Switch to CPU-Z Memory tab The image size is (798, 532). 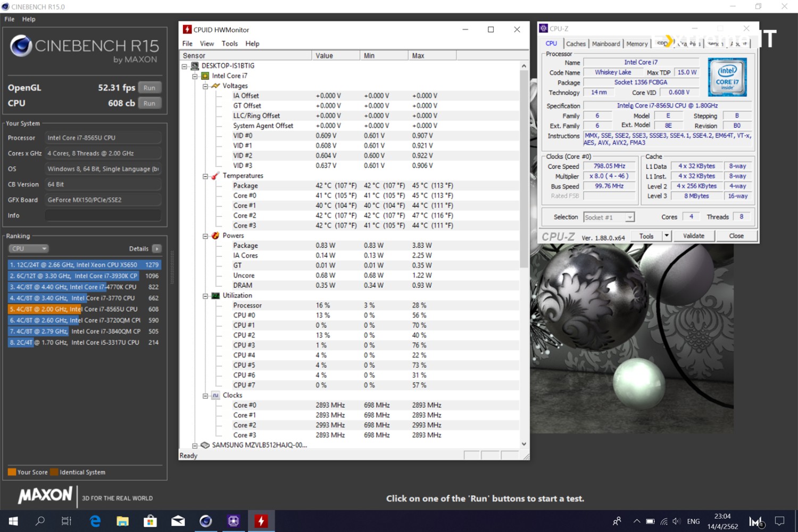pyautogui.click(x=637, y=44)
